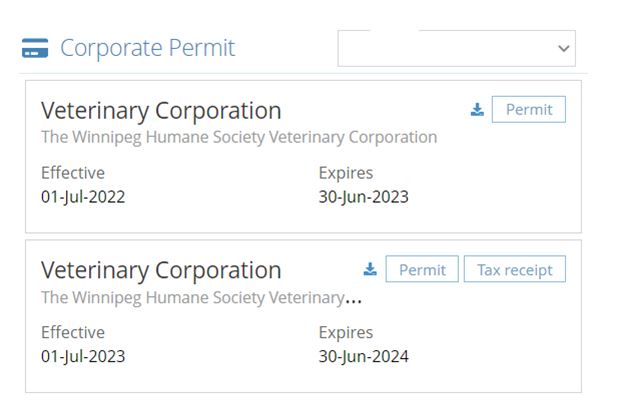This screenshot has width=621, height=404.
Task: Click the Expires label in first card
Action: 345,172
